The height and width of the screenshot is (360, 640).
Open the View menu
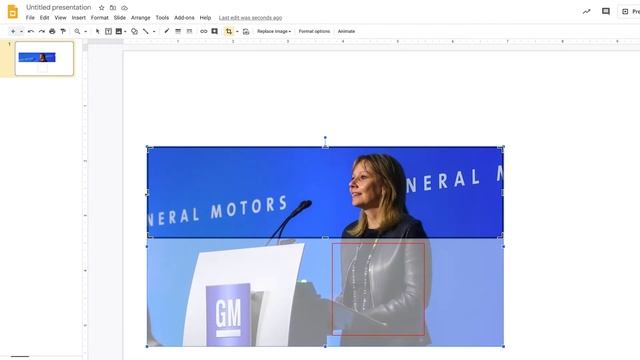point(60,18)
